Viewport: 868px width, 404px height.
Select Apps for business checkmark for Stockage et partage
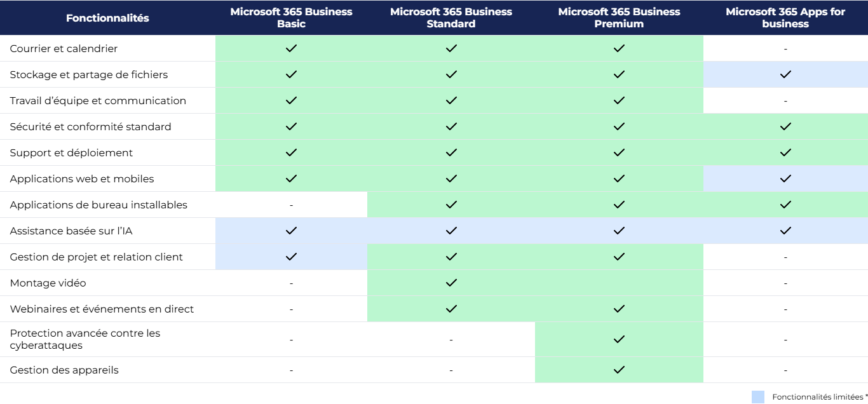tap(785, 74)
